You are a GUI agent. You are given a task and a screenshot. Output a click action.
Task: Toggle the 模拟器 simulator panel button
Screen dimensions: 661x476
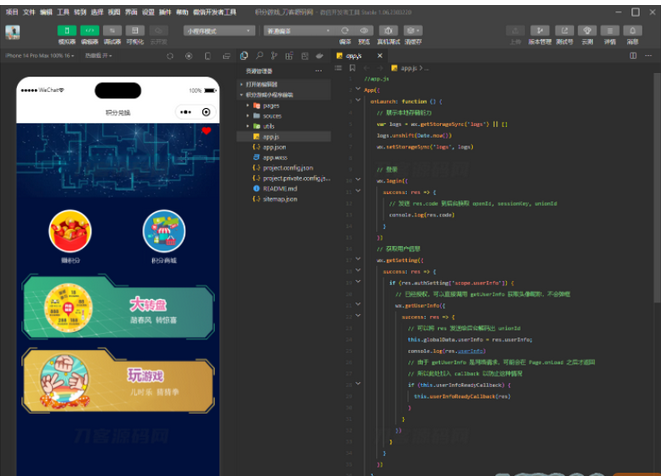coord(67,31)
